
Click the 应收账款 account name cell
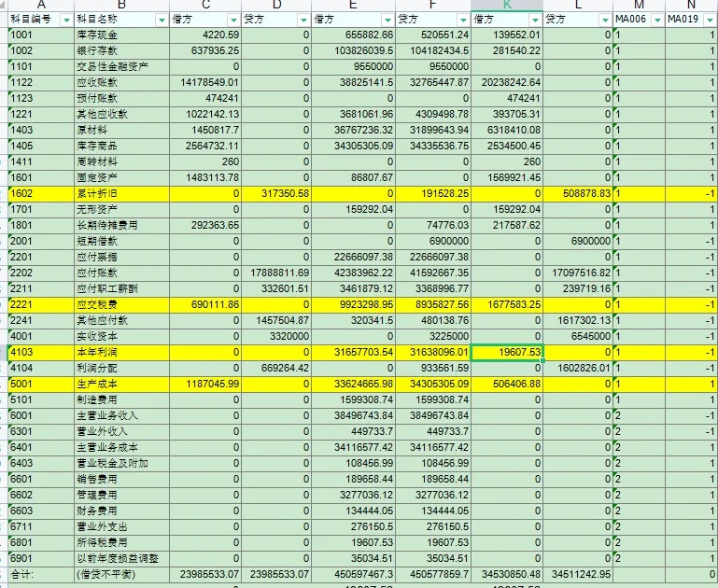coord(121,82)
